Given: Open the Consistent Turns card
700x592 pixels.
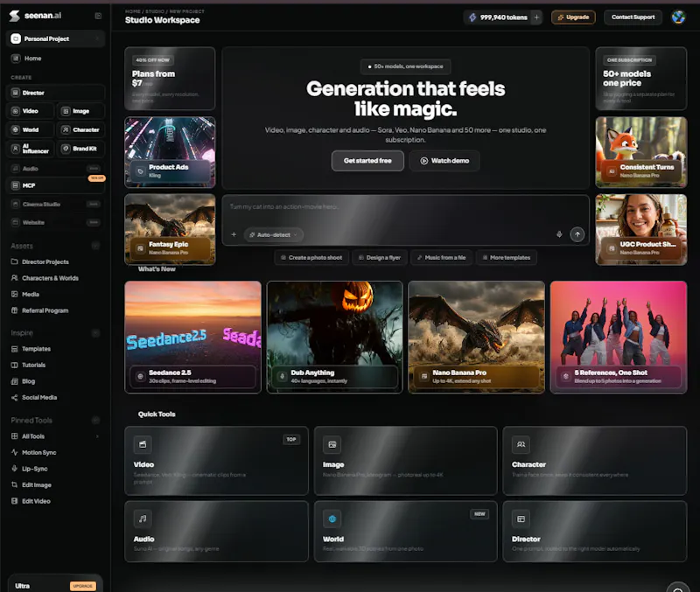Looking at the screenshot, I should pyautogui.click(x=641, y=152).
